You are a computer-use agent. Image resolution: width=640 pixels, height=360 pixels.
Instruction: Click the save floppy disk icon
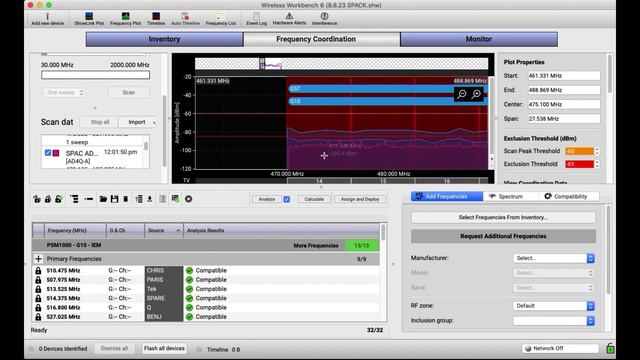point(114,199)
